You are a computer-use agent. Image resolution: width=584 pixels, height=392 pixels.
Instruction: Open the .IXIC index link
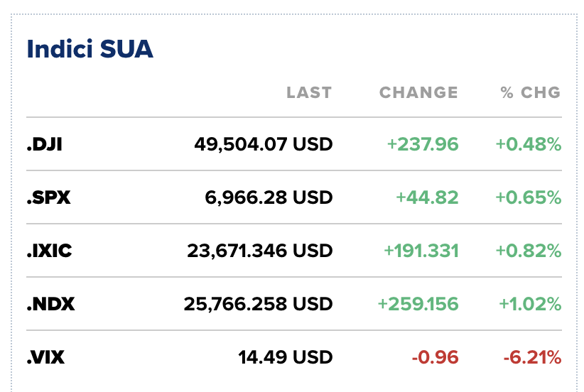point(49,251)
